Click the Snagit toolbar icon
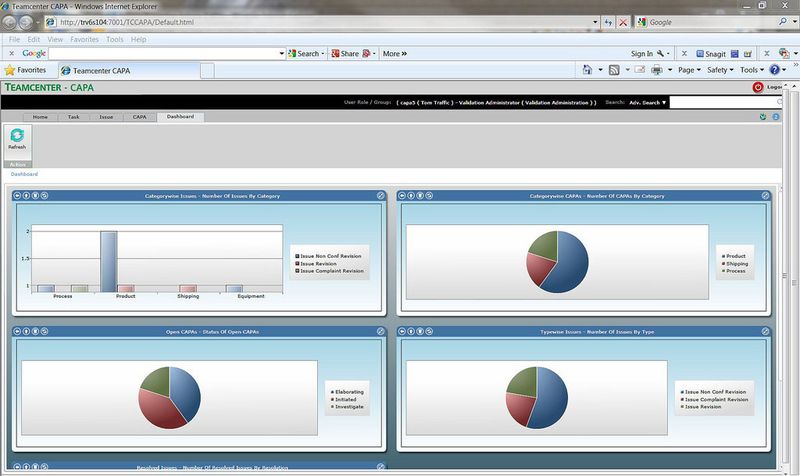The height and width of the screenshot is (476, 800). pyautogui.click(x=711, y=54)
